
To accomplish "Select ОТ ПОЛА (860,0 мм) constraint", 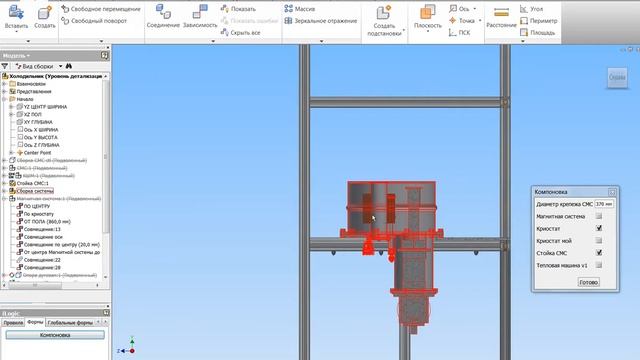I will [43, 222].
